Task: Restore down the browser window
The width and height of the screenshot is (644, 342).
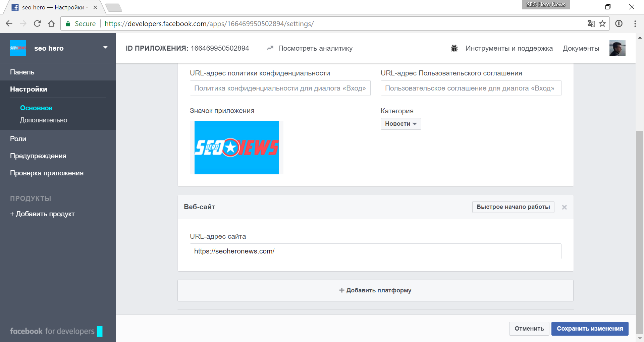Action: pyautogui.click(x=608, y=7)
